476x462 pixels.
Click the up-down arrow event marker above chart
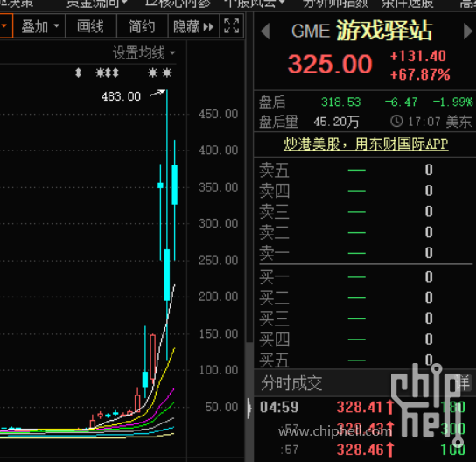[x=79, y=73]
